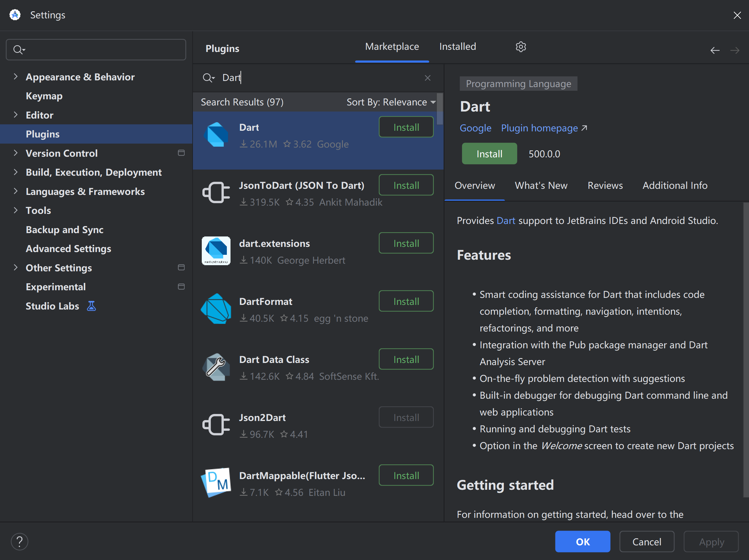
Task: Click the settings search input field
Action: [x=101, y=50]
